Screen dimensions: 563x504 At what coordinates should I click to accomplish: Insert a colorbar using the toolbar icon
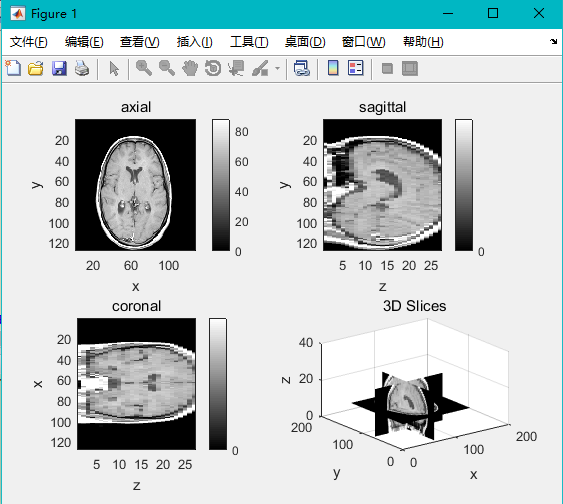pos(333,68)
